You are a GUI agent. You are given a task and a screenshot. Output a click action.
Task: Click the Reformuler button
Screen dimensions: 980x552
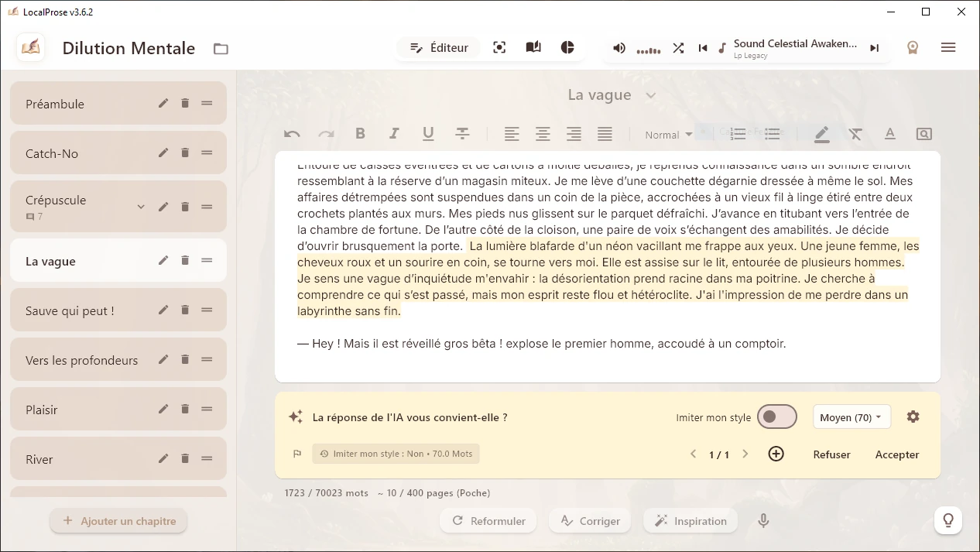489,521
